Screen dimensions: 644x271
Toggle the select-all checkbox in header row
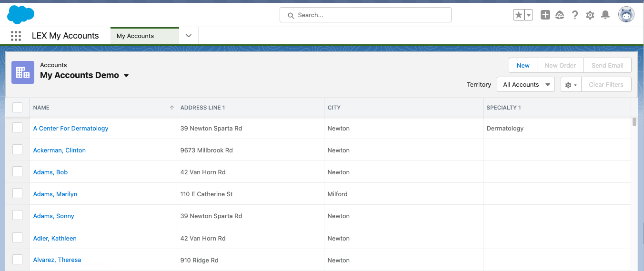tap(18, 107)
